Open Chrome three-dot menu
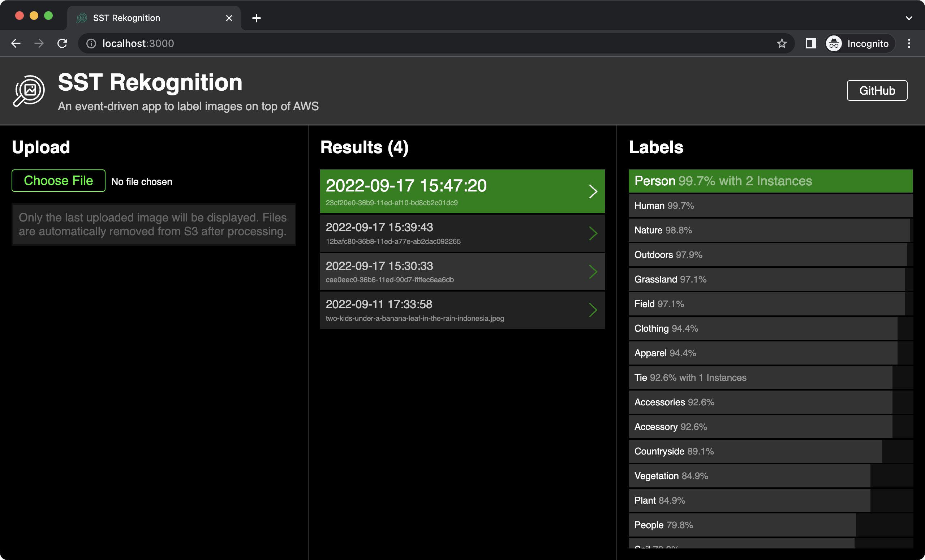This screenshot has width=925, height=560. coord(909,44)
